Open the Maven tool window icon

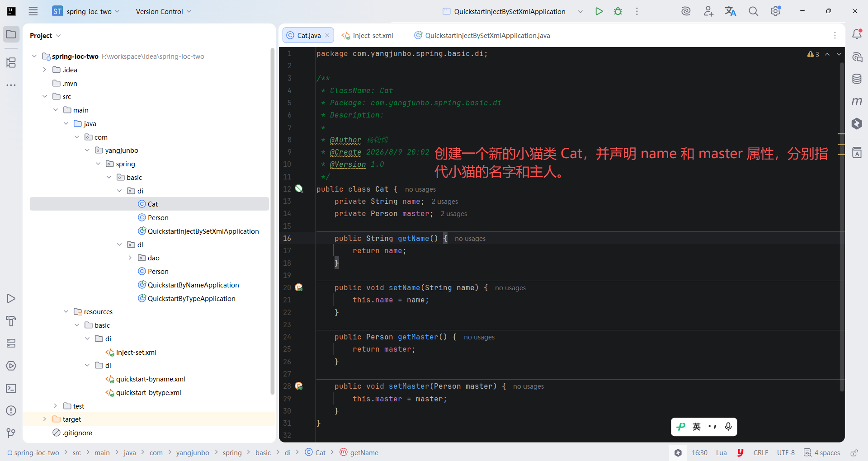click(x=857, y=101)
